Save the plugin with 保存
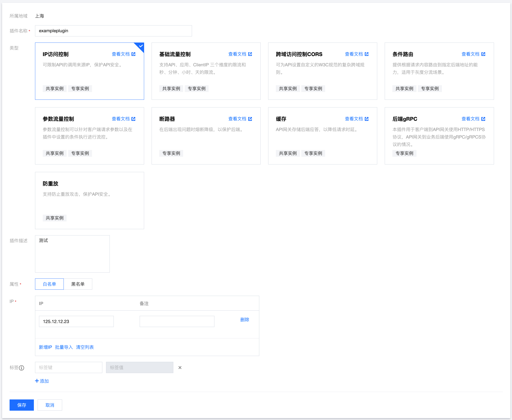Screen dimensions: 512x420 [22, 405]
